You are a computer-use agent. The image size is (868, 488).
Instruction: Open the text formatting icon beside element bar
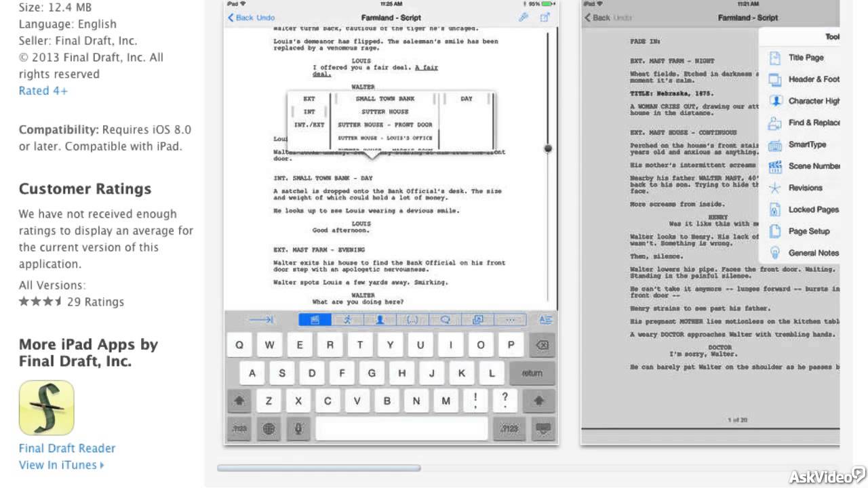[545, 320]
